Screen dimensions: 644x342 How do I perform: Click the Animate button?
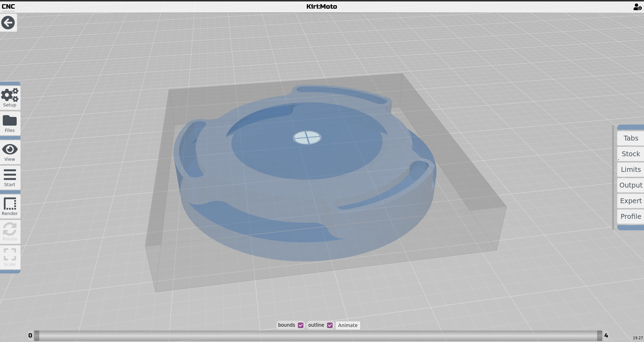pyautogui.click(x=347, y=325)
